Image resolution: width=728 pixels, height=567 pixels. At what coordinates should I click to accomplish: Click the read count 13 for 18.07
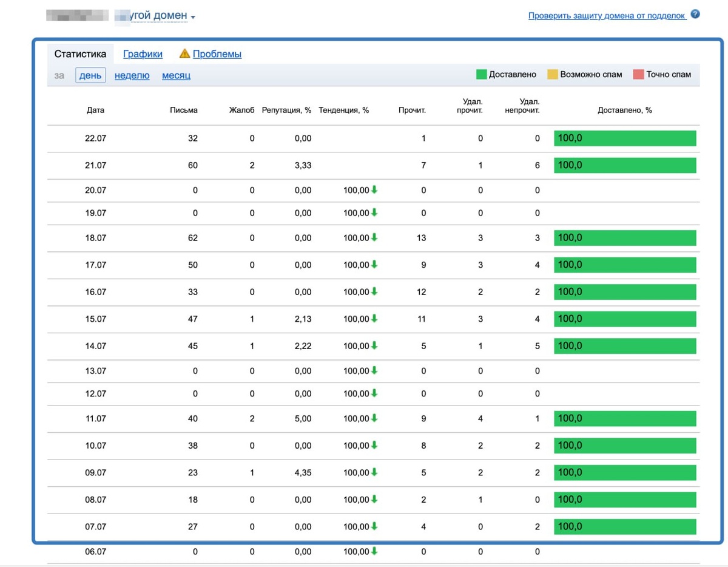click(421, 238)
